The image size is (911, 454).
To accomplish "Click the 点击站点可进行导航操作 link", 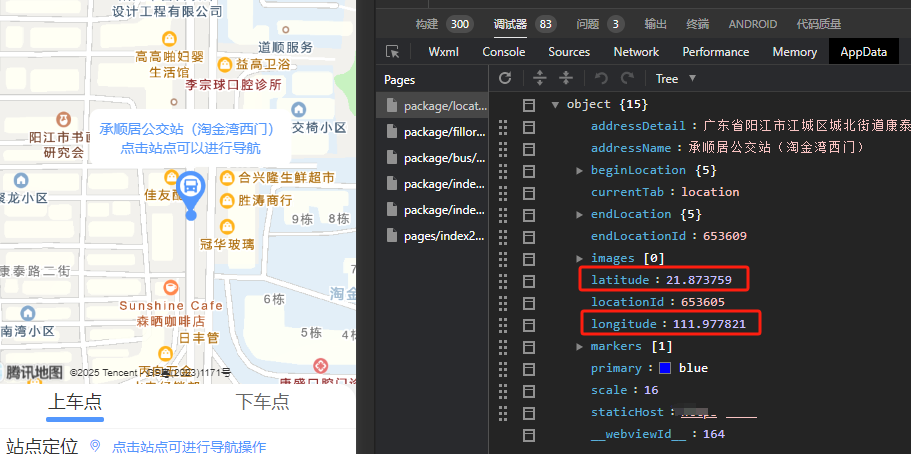I will pyautogui.click(x=189, y=446).
